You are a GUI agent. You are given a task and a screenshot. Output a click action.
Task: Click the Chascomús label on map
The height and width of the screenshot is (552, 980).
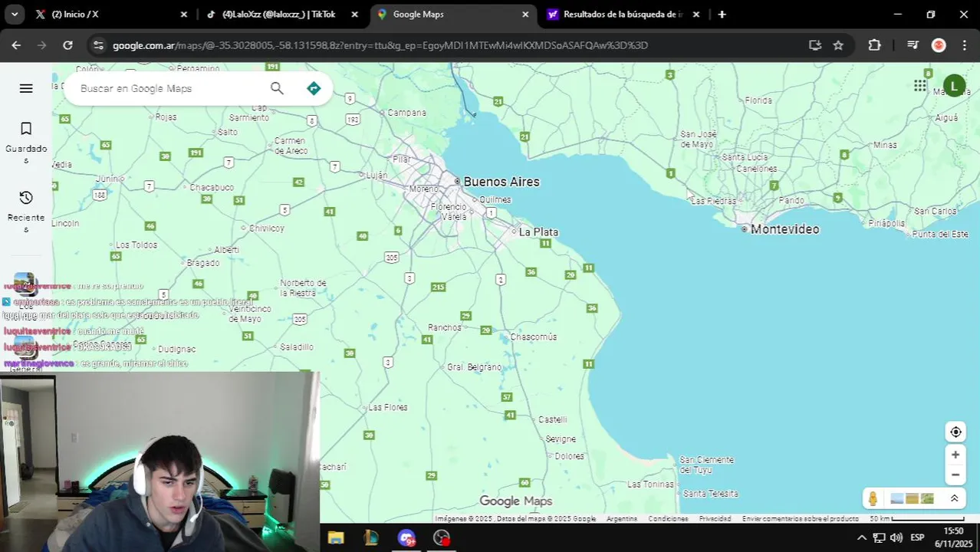[533, 337]
